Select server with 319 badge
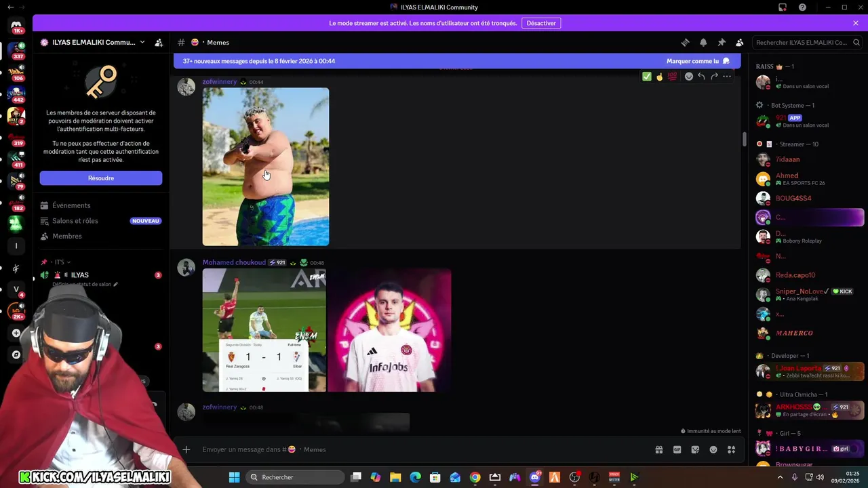Viewport: 868px width, 488px height. tap(16, 137)
